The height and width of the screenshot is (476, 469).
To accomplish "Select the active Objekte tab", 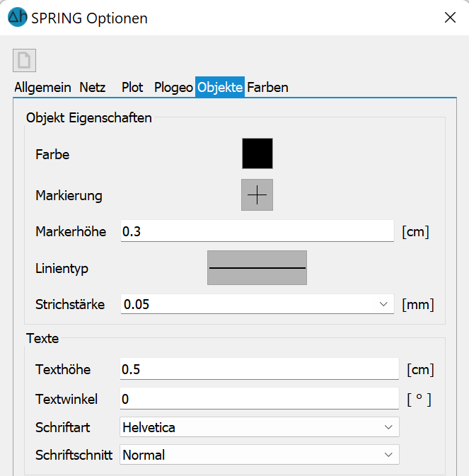I will point(220,88).
